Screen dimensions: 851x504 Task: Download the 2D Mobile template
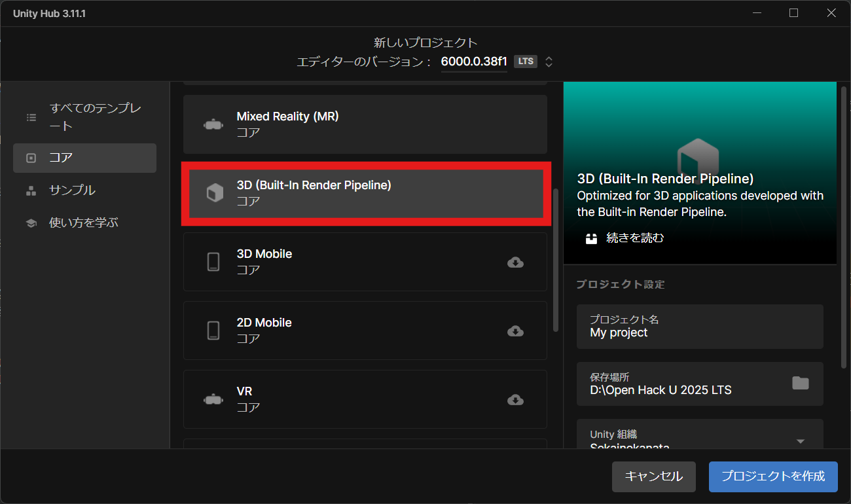pos(516,331)
